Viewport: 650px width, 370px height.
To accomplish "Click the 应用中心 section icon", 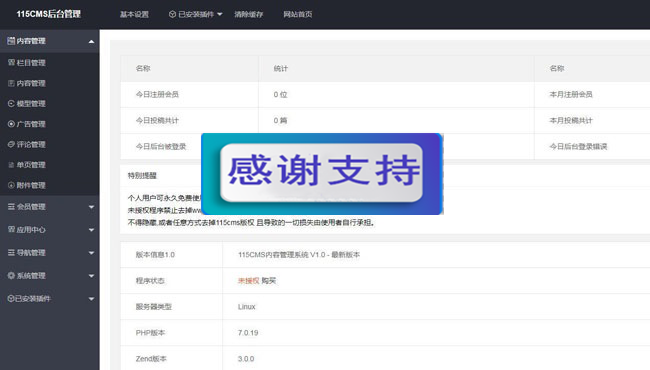I will click(x=11, y=229).
